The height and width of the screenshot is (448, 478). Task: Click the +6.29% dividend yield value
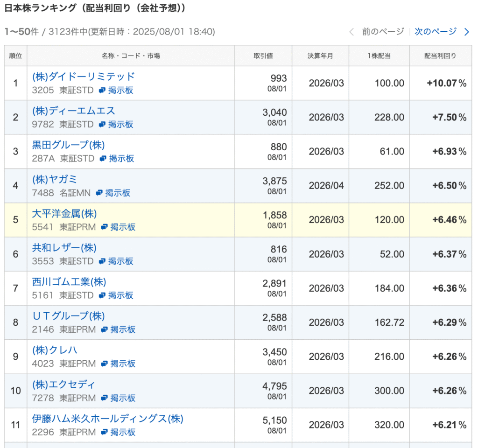(450, 322)
